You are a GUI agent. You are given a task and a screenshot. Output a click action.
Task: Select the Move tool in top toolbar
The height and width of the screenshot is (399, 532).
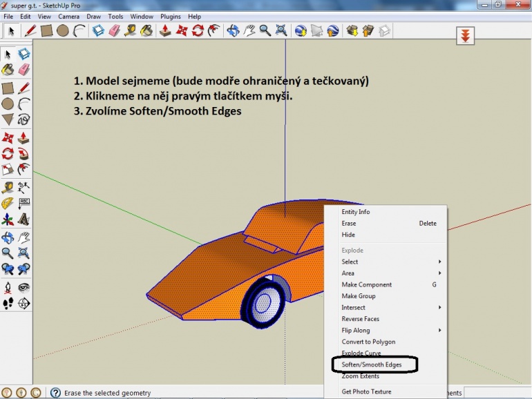click(x=182, y=30)
